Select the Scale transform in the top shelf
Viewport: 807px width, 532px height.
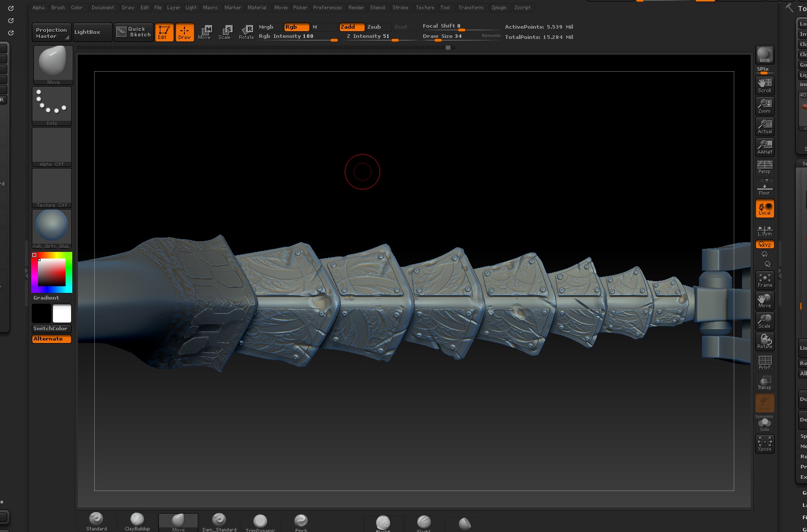(225, 32)
